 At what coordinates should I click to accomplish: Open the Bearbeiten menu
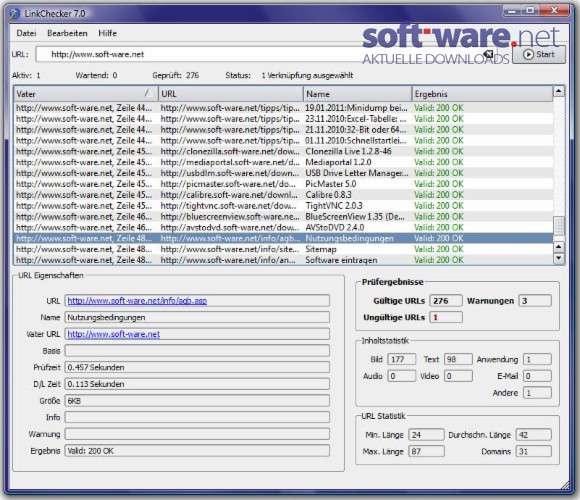[x=67, y=33]
